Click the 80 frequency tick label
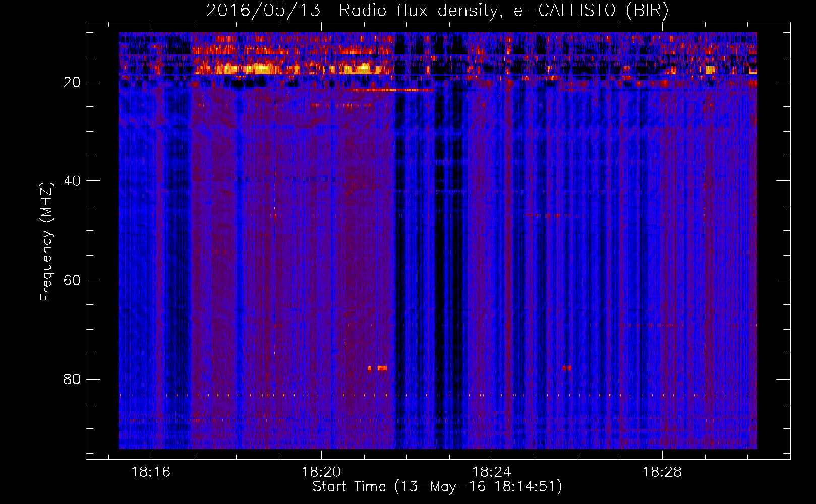The image size is (816, 504). point(72,379)
